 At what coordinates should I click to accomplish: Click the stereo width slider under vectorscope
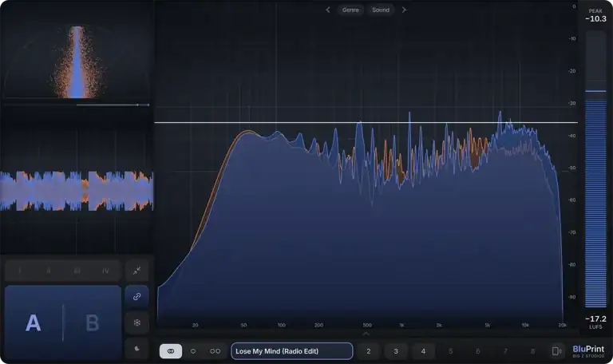113,105
